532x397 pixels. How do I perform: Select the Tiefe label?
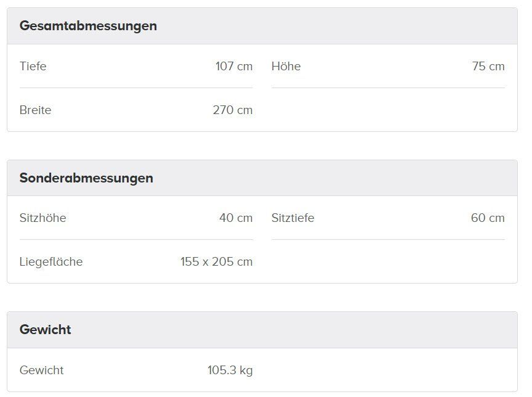33,66
